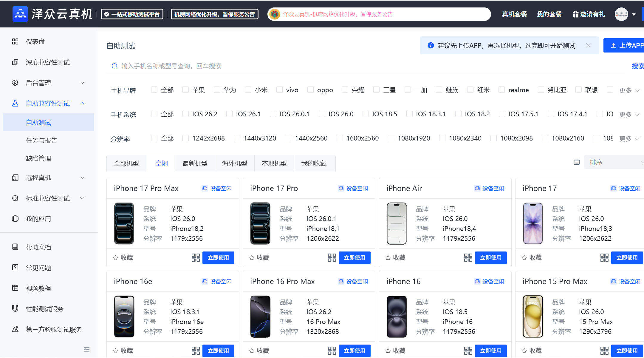
Task: Switch to the 海外机型 tab
Action: tap(234, 163)
